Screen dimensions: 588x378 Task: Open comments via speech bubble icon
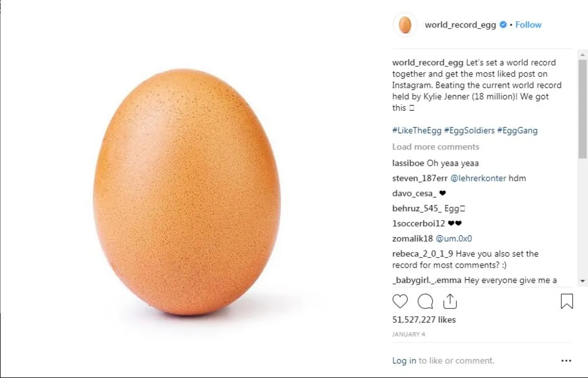425,301
